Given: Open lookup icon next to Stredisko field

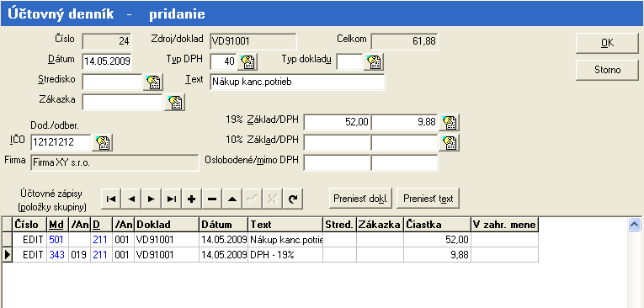Looking at the screenshot, I should tap(152, 82).
